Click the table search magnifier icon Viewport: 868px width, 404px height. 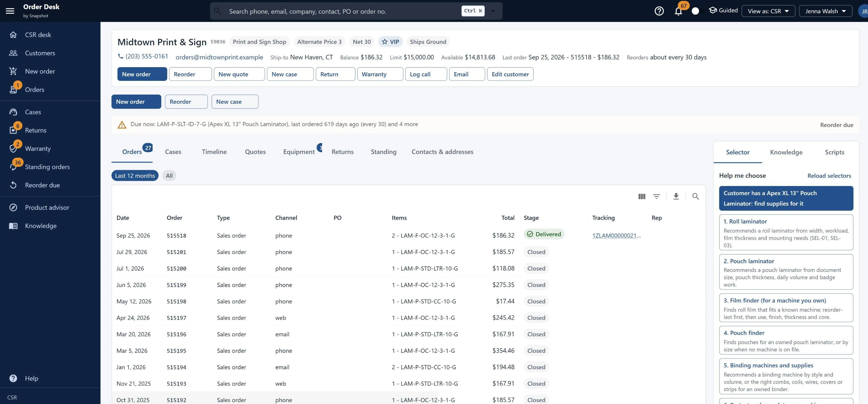695,196
